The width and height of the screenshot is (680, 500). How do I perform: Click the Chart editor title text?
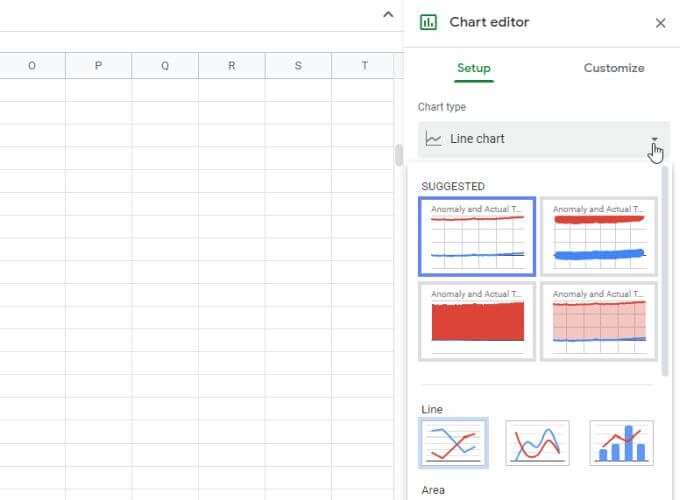[489, 22]
